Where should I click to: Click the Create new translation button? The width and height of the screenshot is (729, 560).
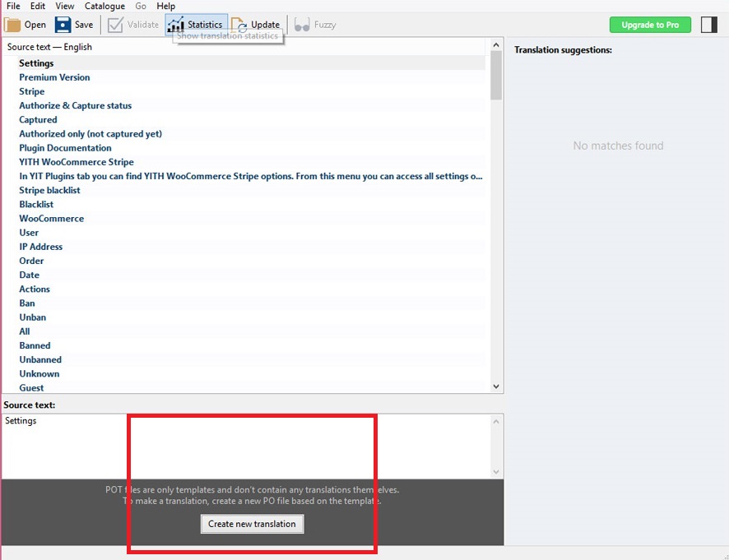[252, 524]
